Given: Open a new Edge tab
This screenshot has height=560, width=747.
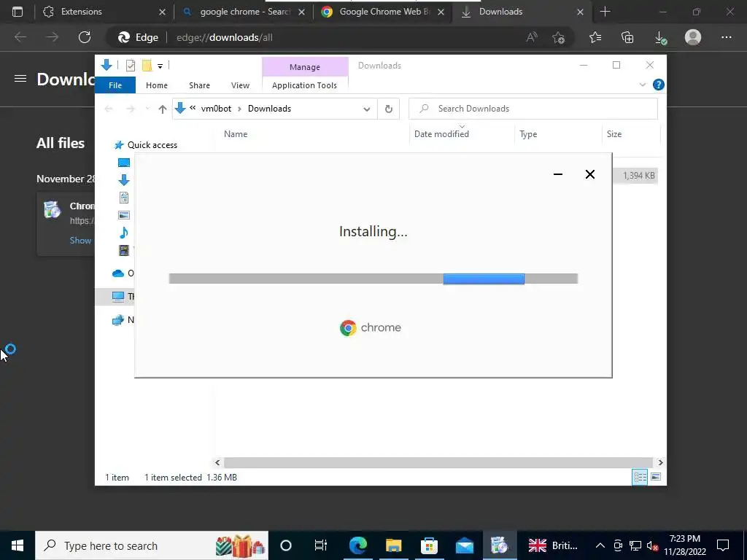Looking at the screenshot, I should pyautogui.click(x=605, y=12).
